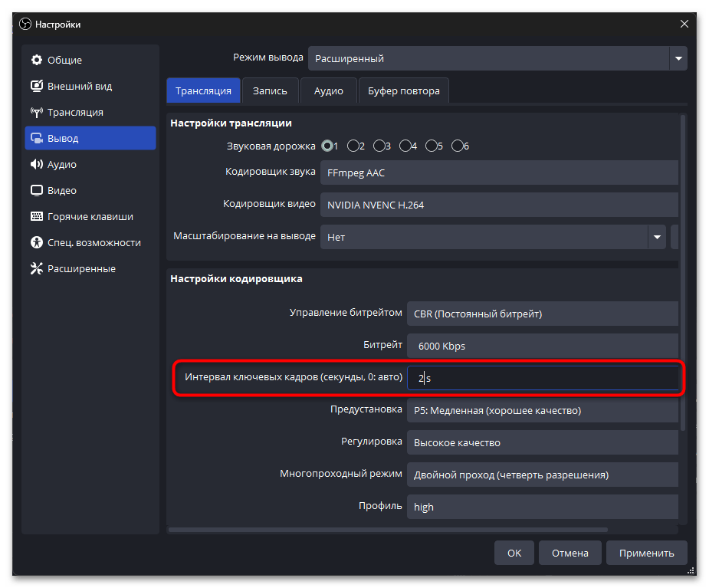Click the Stream antenna icon in sidebar
This screenshot has width=709, height=588.
pos(36,113)
